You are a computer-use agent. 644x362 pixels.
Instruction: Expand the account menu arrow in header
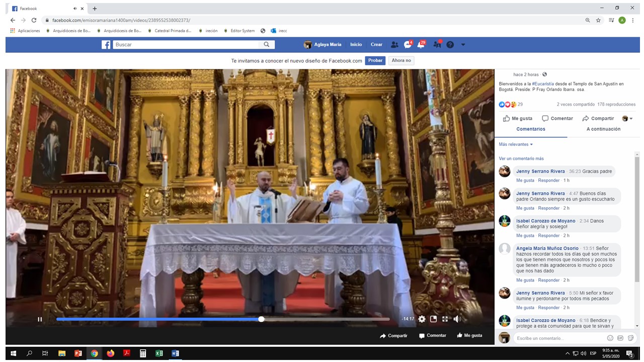[463, 45]
